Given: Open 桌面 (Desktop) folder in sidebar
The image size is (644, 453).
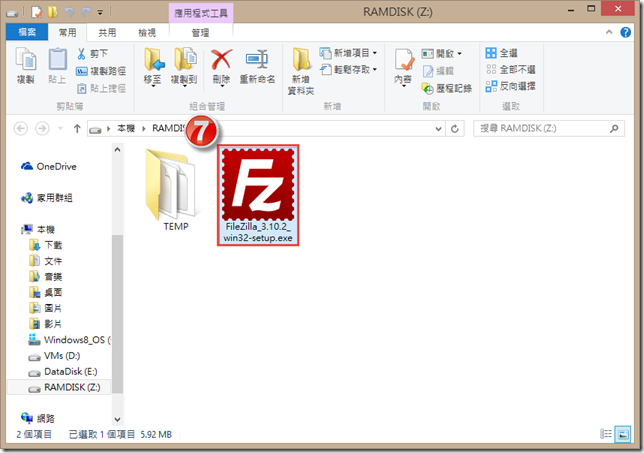Looking at the screenshot, I should point(46,292).
